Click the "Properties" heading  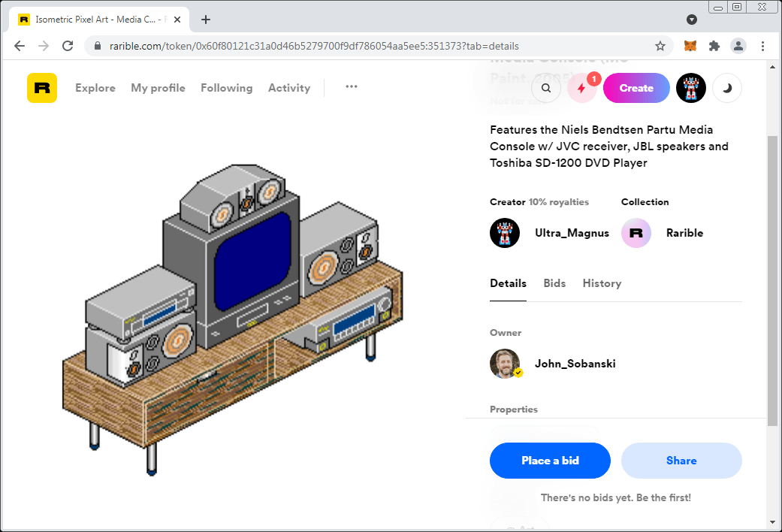click(514, 410)
